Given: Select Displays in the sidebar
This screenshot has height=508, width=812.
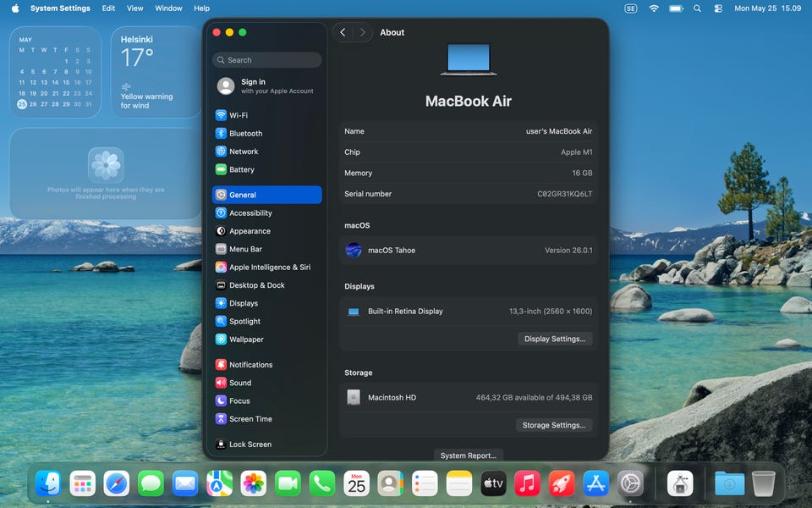Looking at the screenshot, I should [266, 303].
